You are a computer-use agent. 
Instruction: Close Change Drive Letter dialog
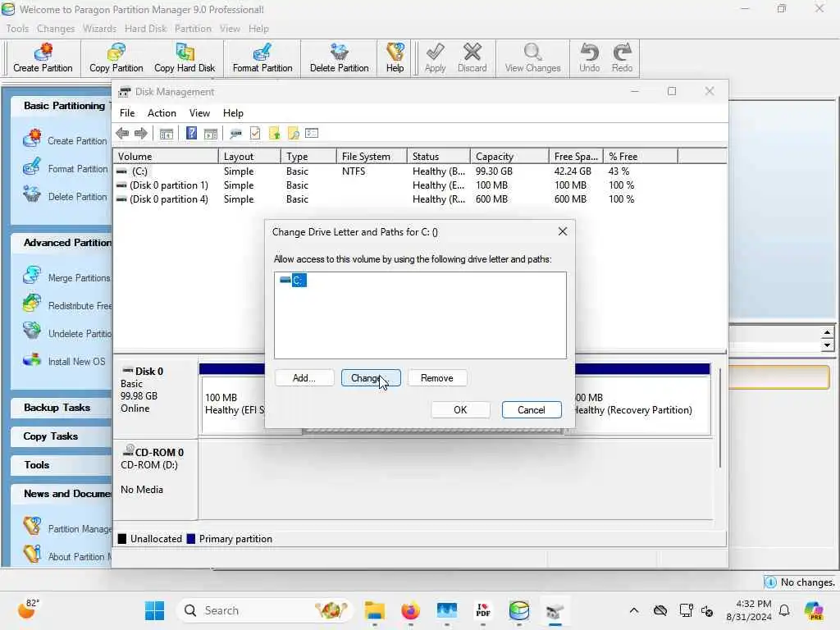click(563, 231)
